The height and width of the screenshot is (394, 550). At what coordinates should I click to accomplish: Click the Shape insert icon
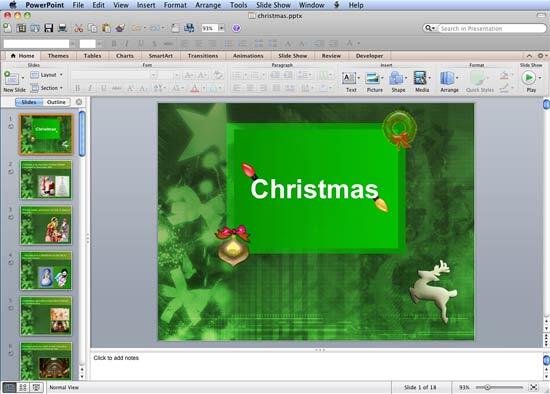(x=396, y=78)
